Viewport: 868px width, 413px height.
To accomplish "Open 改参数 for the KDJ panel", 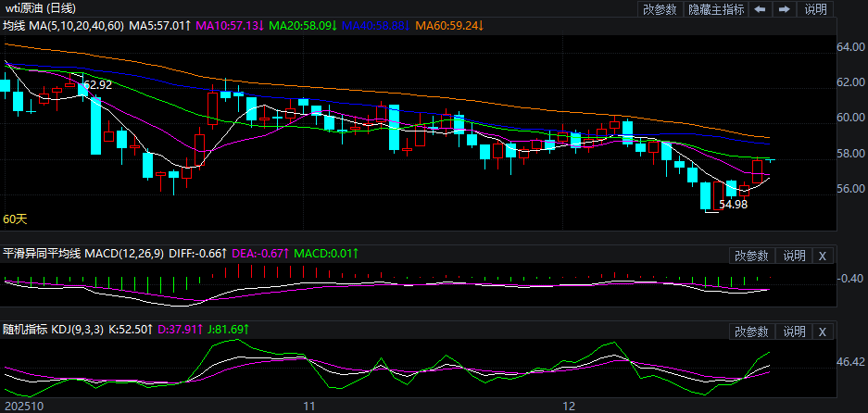I will (x=751, y=331).
